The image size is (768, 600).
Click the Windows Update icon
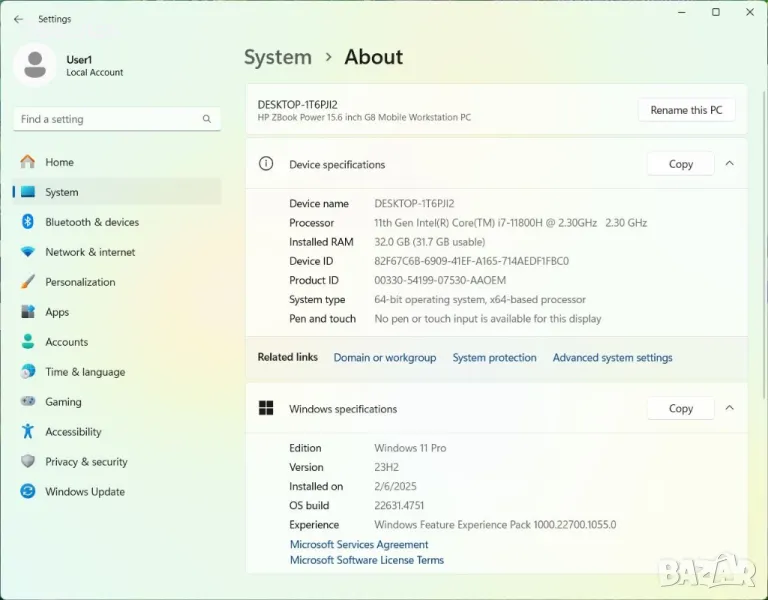tap(28, 492)
